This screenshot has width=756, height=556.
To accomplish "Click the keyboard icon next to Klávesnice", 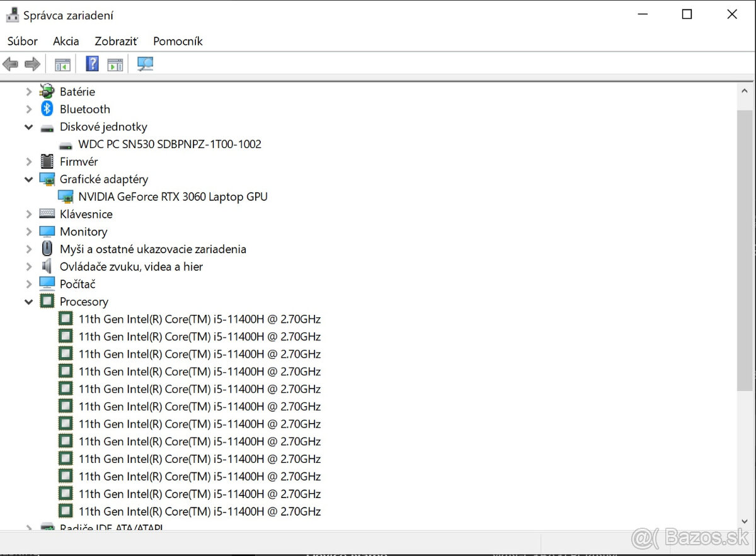I will [x=47, y=213].
